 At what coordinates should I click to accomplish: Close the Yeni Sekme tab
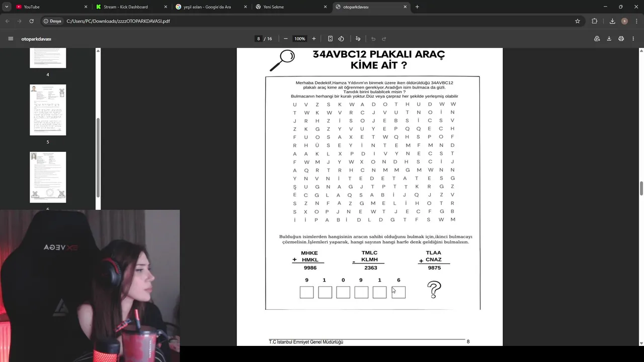coord(325,7)
